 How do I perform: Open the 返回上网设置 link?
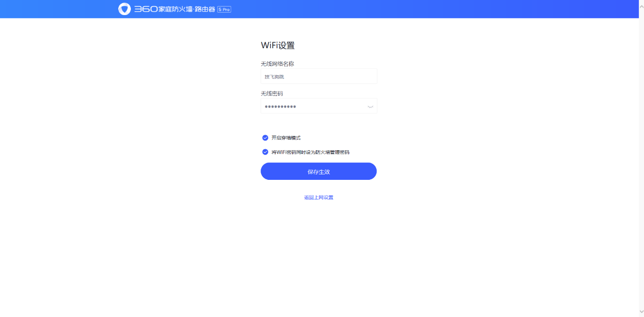[318, 197]
